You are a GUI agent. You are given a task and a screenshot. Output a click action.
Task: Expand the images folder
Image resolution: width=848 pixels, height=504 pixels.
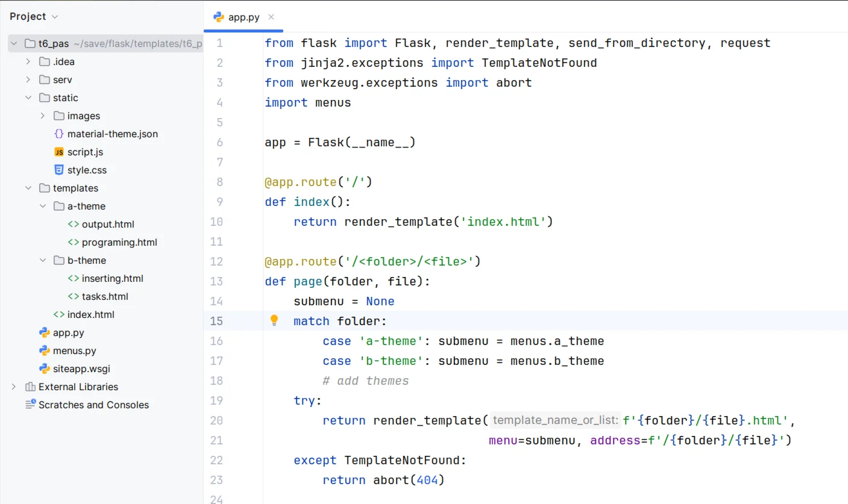[43, 116]
